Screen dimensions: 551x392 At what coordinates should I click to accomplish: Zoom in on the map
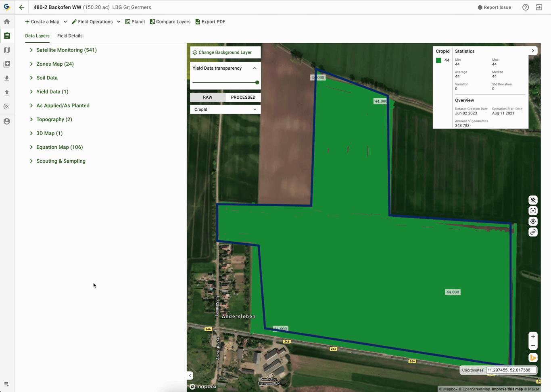click(533, 336)
